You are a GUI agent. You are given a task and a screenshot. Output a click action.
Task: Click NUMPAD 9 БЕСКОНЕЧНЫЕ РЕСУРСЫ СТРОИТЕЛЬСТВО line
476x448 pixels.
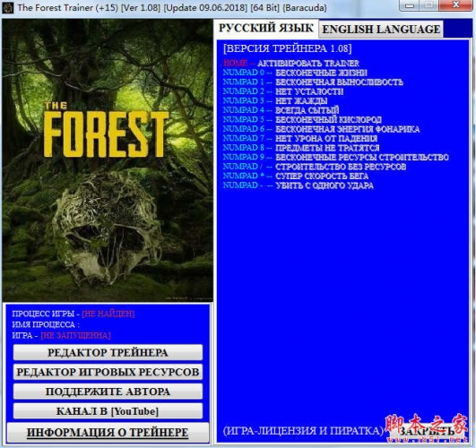coord(336,157)
